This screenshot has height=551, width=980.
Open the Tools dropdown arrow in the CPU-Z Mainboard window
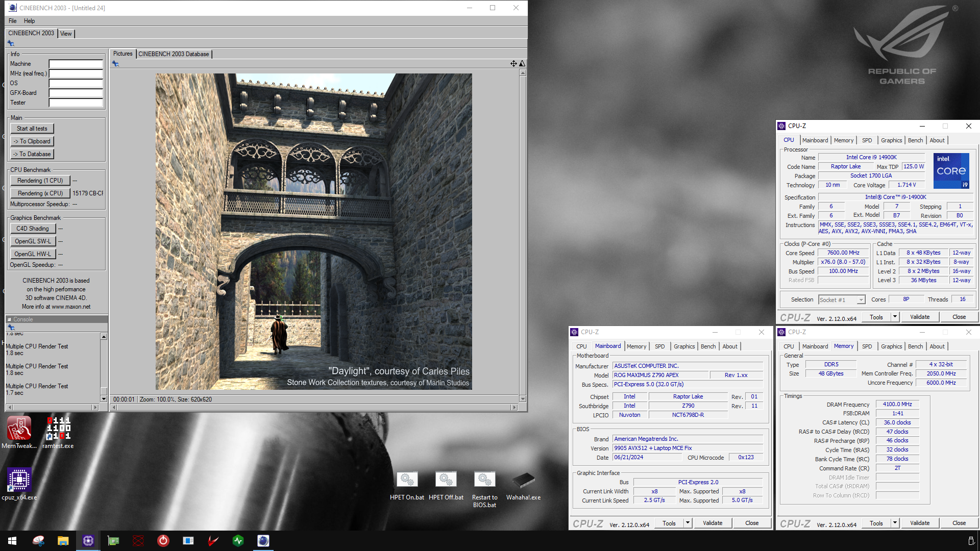coord(688,523)
